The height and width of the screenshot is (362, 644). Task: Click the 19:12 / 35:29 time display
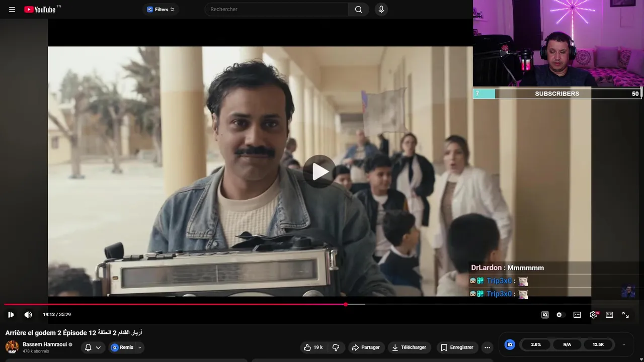click(57, 315)
